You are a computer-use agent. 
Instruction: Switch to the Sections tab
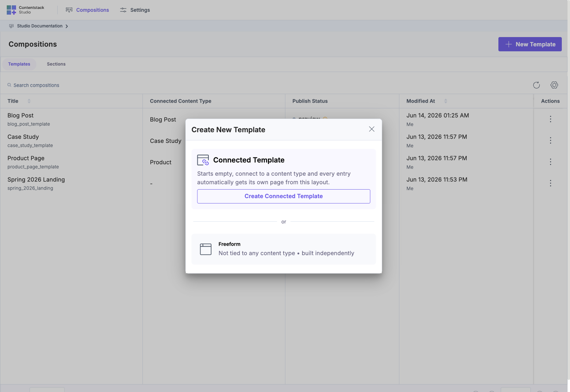[x=56, y=64]
